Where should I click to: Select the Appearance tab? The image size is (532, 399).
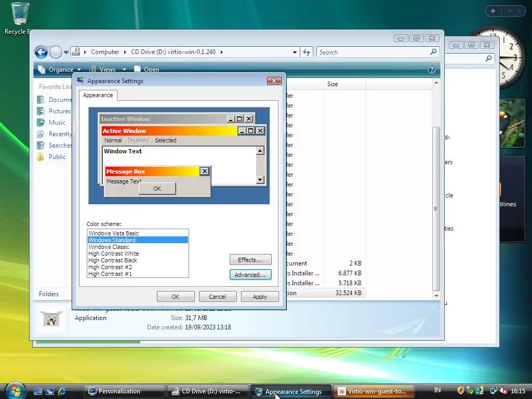pos(98,96)
